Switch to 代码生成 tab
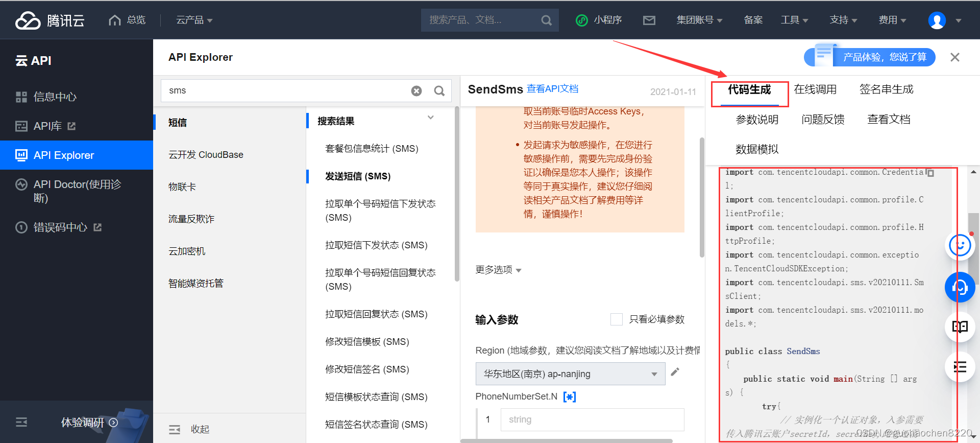This screenshot has width=980, height=443. [749, 90]
